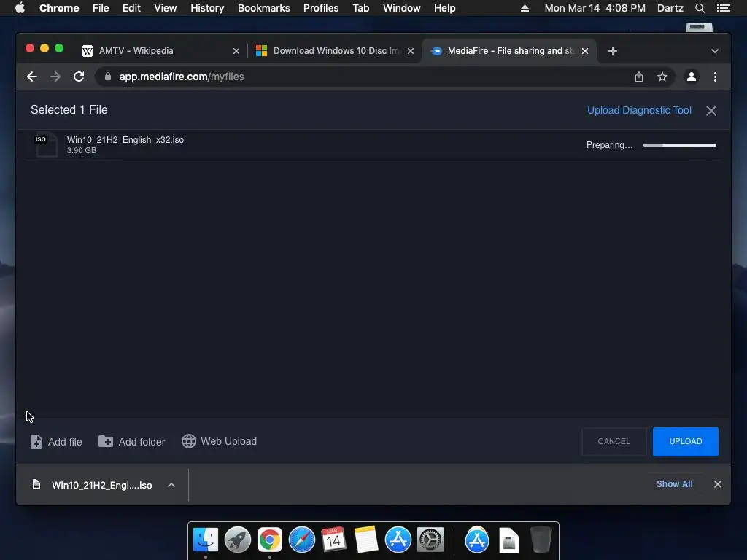The width and height of the screenshot is (747, 560).
Task: Open Trash in the Dock
Action: [x=541, y=540]
